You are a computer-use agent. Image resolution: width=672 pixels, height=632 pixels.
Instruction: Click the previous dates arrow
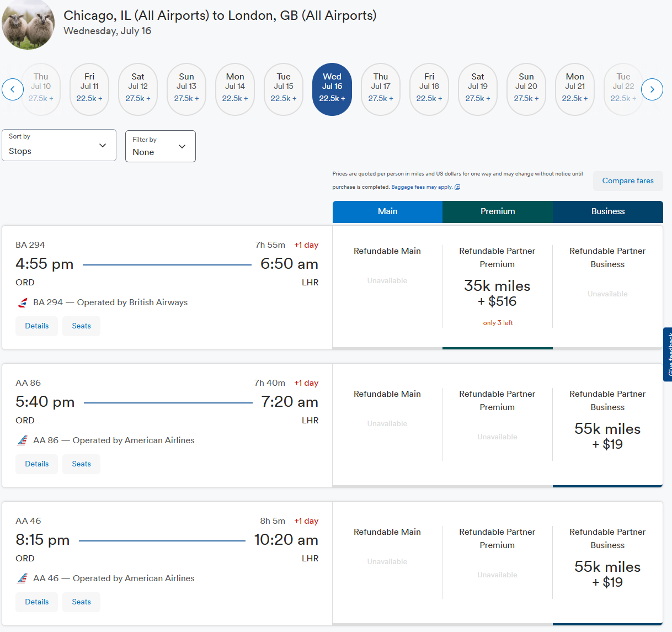[13, 89]
